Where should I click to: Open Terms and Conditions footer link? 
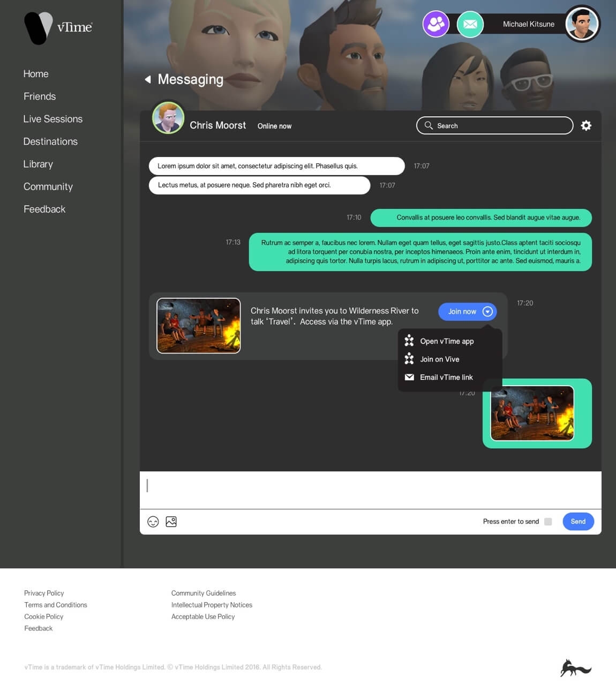(x=56, y=605)
